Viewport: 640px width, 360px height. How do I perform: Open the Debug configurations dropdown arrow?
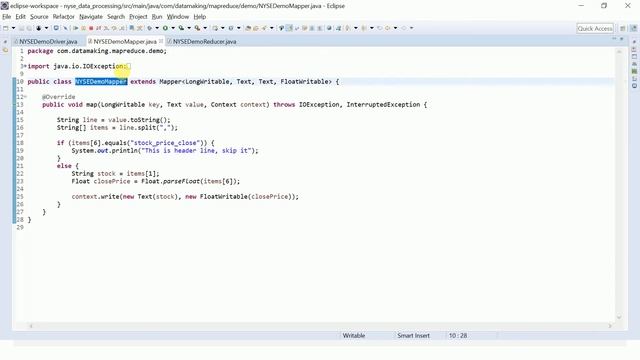(x=157, y=28)
